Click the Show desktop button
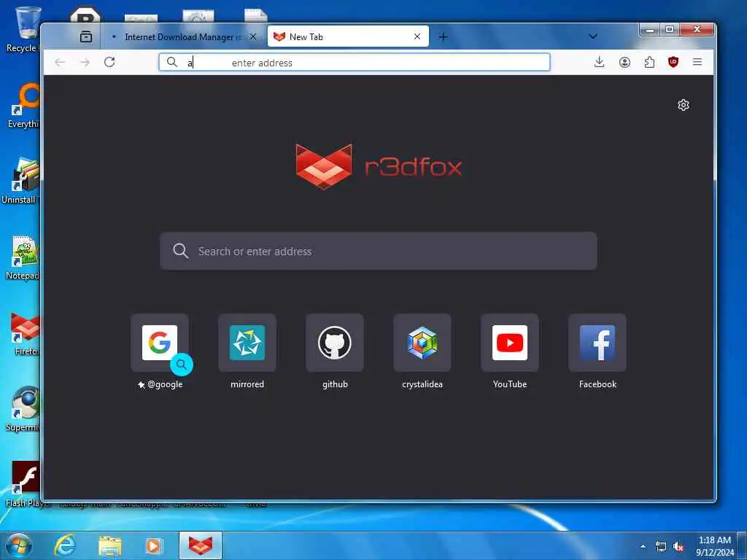Viewport: 747px width, 560px height. (742, 545)
